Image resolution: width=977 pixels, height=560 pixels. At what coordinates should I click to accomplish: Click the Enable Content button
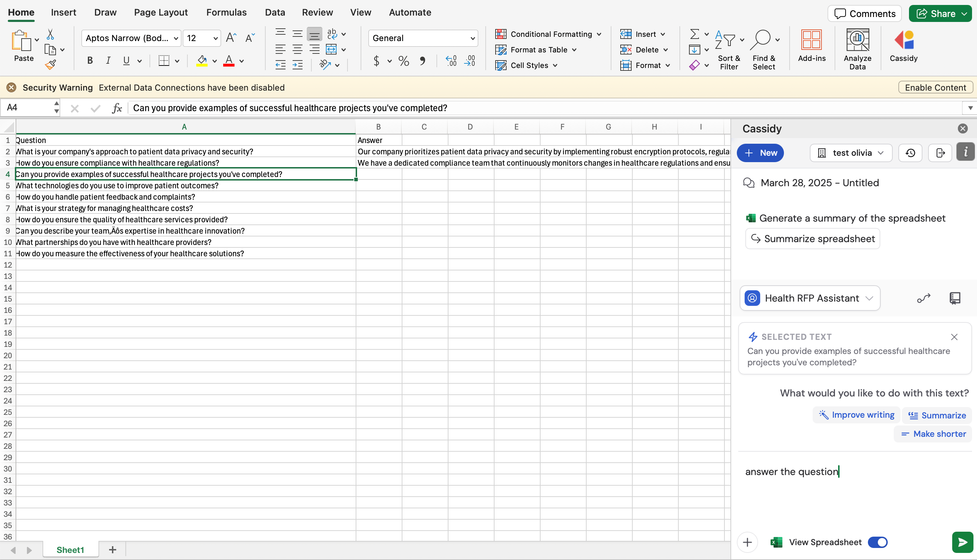click(936, 87)
